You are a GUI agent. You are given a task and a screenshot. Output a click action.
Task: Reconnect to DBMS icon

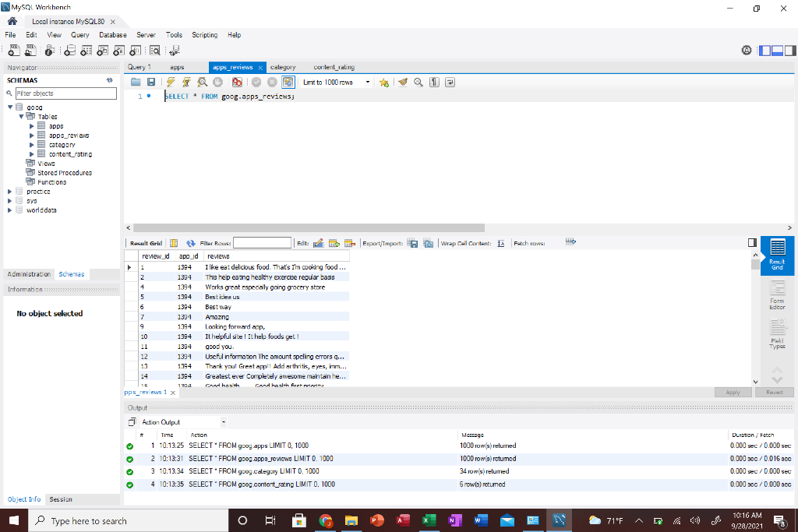tap(175, 51)
